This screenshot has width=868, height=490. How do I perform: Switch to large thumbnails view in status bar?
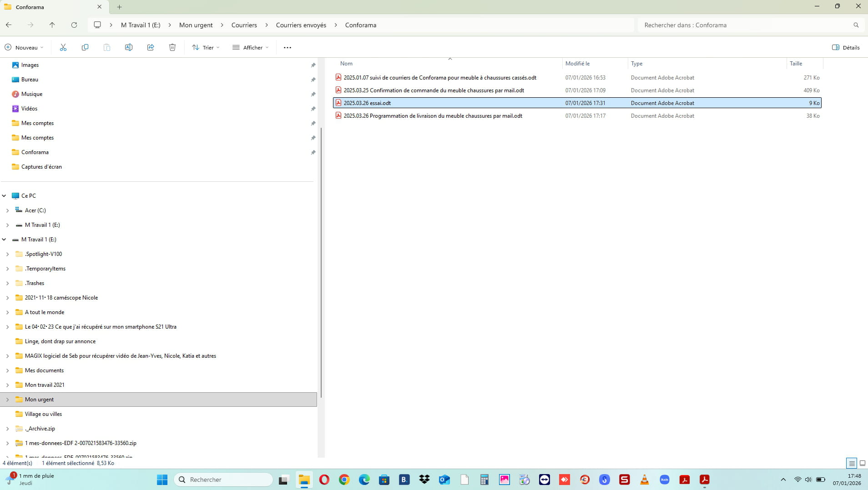(862, 463)
